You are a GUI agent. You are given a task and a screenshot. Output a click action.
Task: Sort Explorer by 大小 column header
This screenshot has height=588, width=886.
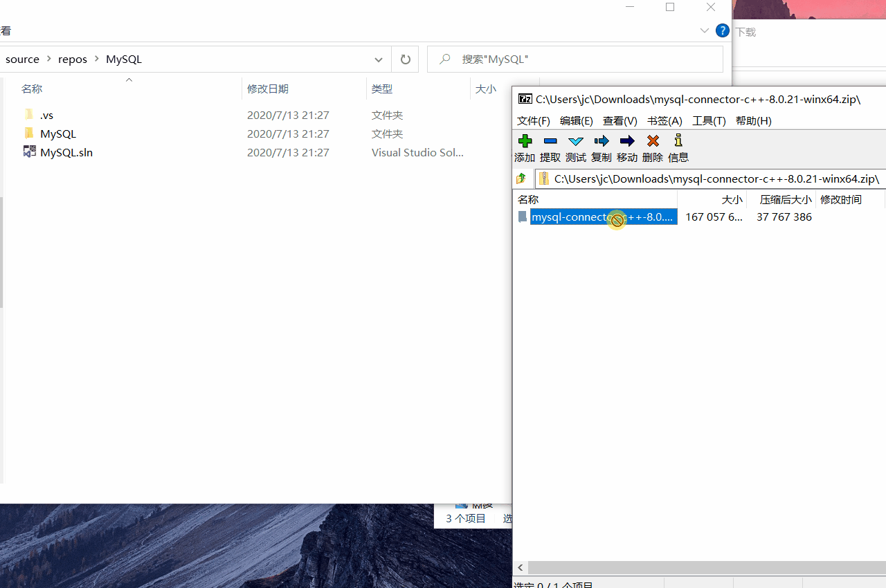486,89
